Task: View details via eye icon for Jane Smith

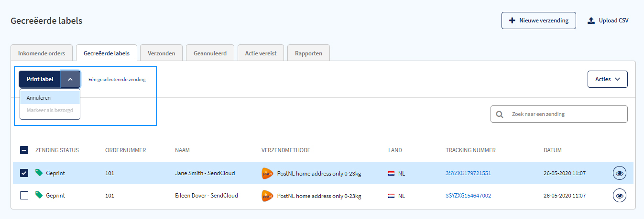Action: (620, 173)
